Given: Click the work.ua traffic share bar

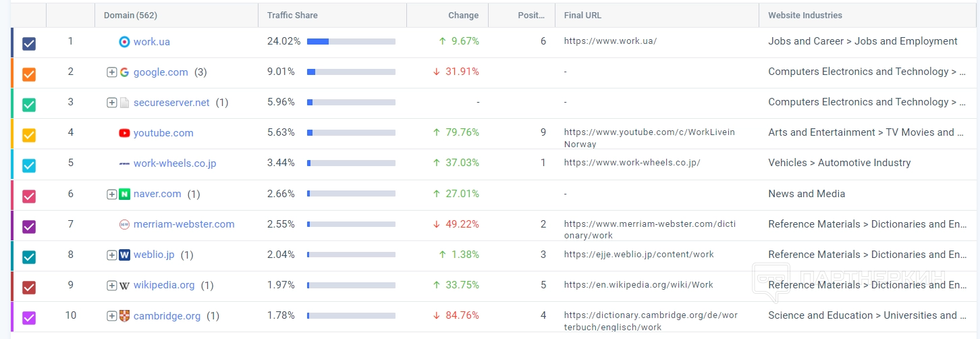Looking at the screenshot, I should click(351, 42).
